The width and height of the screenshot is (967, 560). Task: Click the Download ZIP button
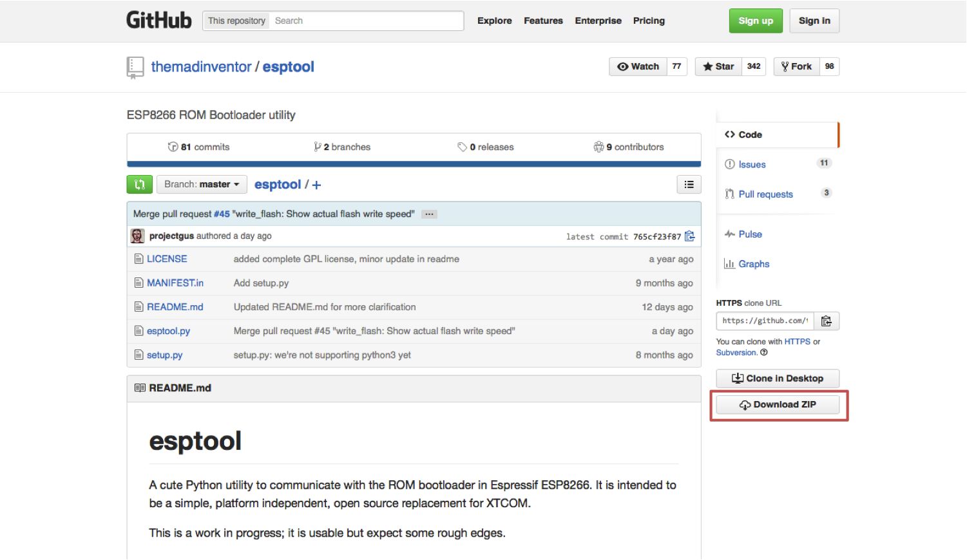click(778, 405)
